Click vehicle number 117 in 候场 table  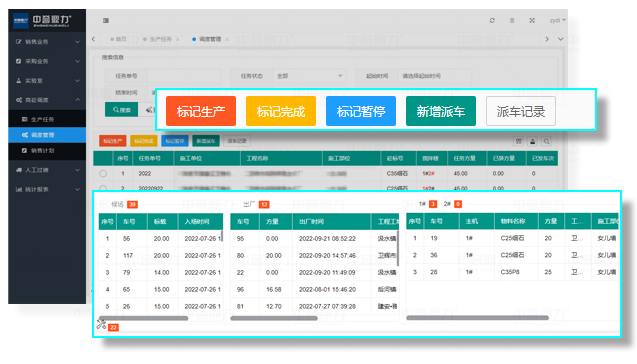pos(128,256)
